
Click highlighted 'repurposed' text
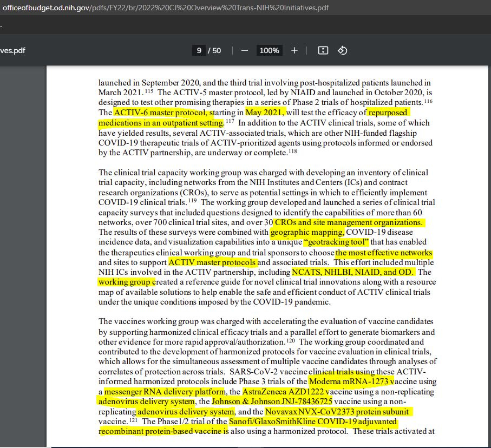coord(388,113)
